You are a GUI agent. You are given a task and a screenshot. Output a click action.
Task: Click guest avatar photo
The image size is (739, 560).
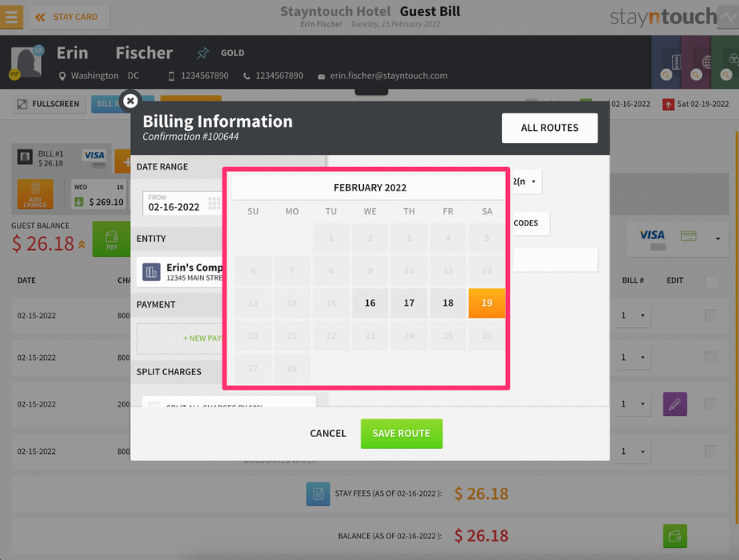point(26,61)
